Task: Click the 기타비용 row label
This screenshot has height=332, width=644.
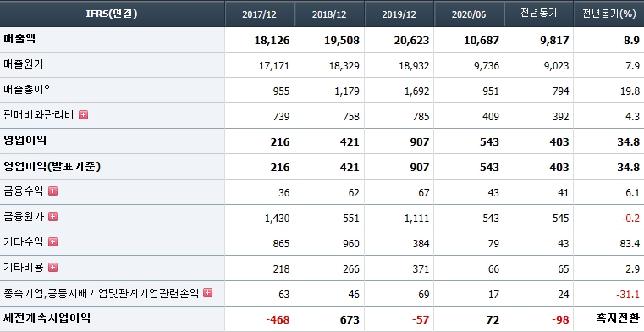Action: (x=23, y=268)
